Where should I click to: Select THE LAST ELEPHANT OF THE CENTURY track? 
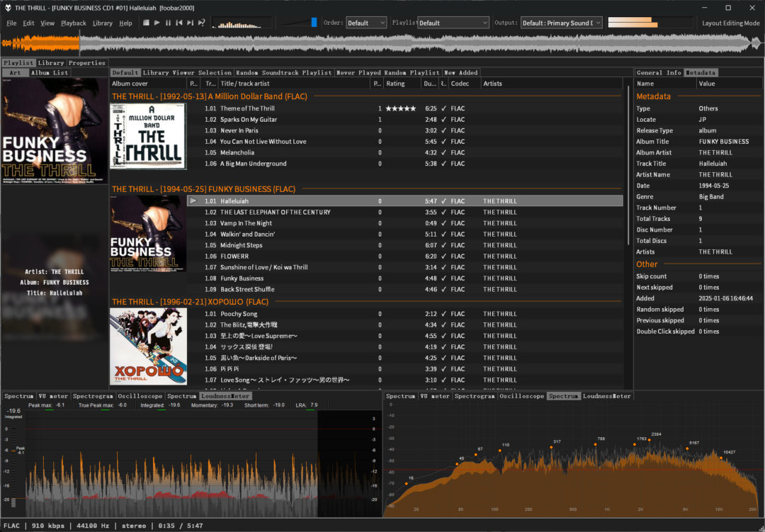[x=405, y=213]
